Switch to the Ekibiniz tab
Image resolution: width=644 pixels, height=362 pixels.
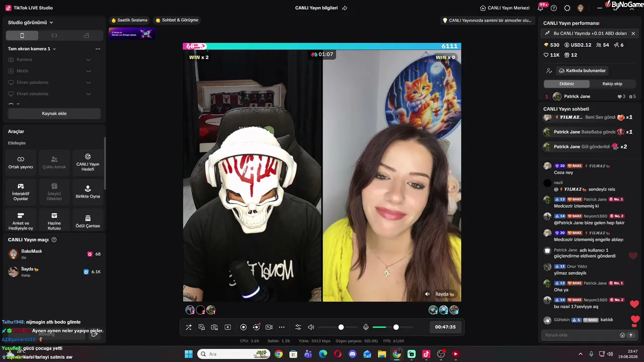click(567, 84)
